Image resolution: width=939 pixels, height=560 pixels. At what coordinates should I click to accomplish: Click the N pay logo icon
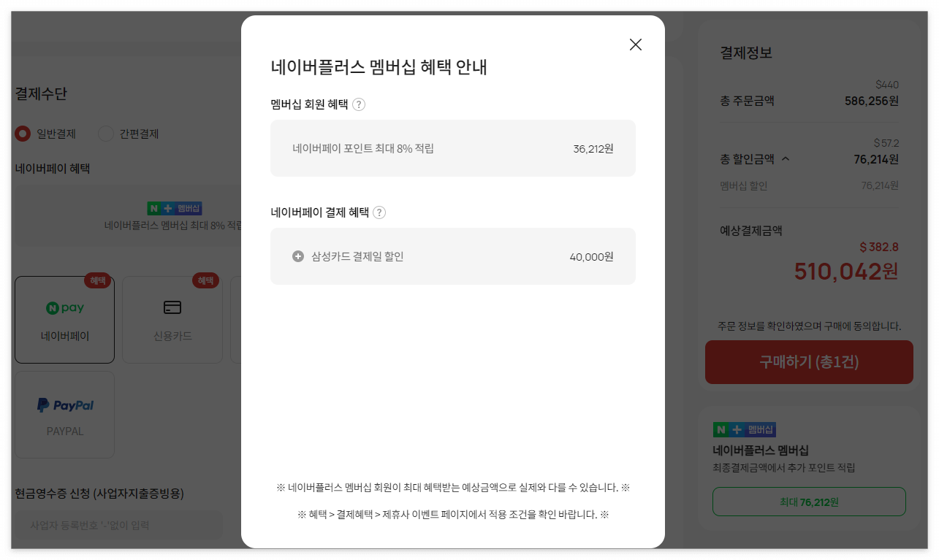tap(65, 308)
